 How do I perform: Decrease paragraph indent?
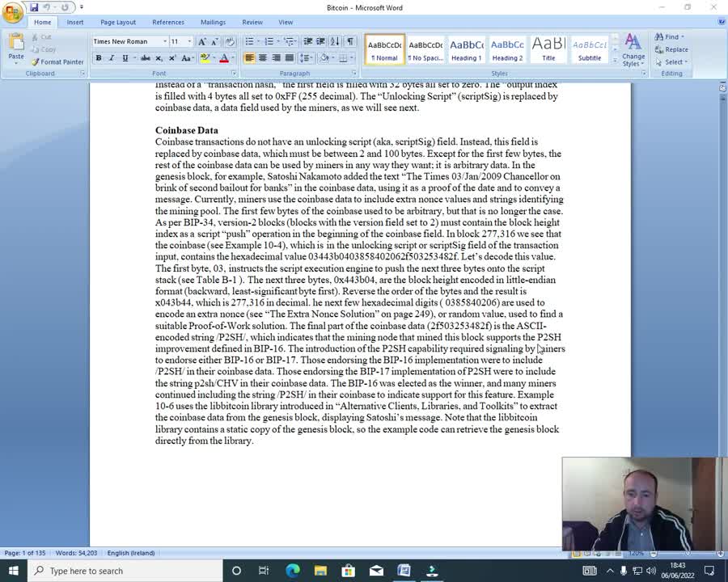(x=308, y=42)
